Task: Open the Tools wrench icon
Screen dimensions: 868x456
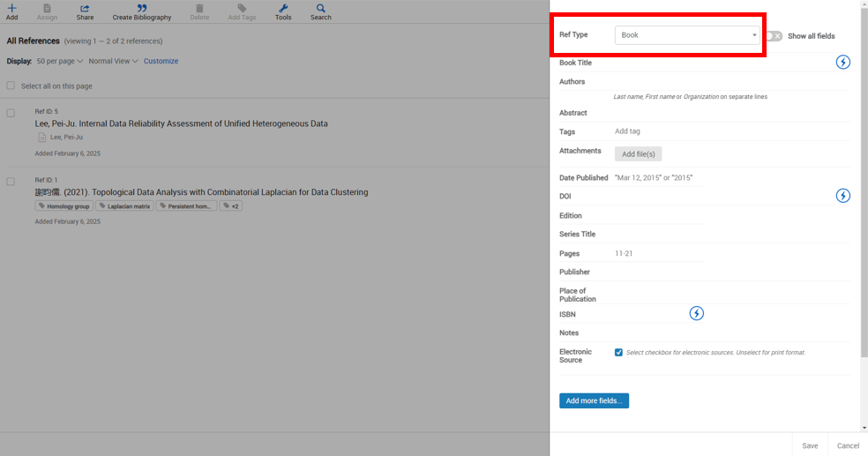Action: (283, 9)
